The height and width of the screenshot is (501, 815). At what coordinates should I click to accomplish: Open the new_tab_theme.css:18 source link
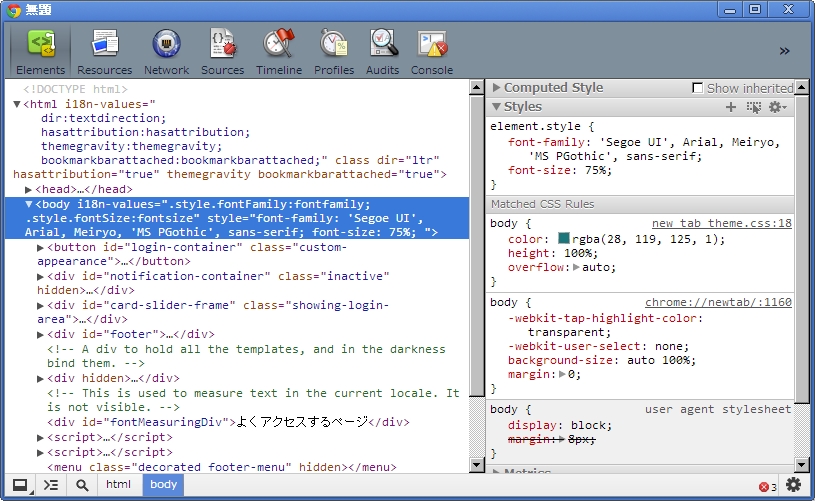click(x=721, y=223)
